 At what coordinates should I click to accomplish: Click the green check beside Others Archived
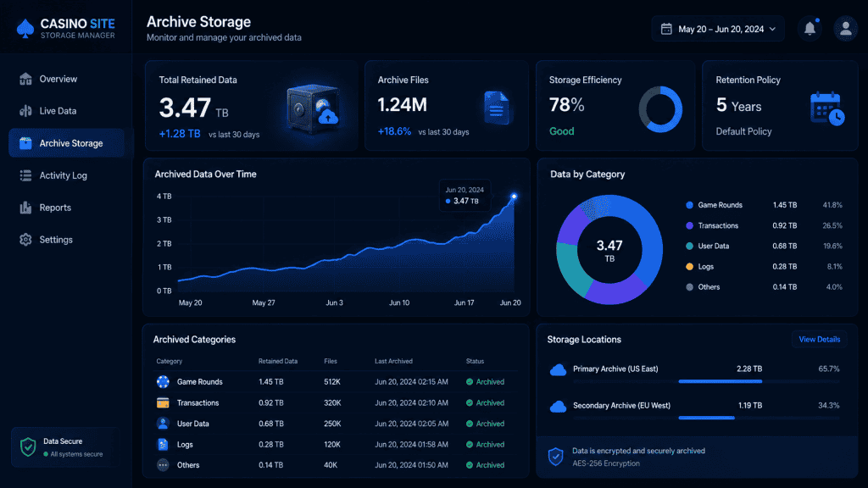coord(470,465)
